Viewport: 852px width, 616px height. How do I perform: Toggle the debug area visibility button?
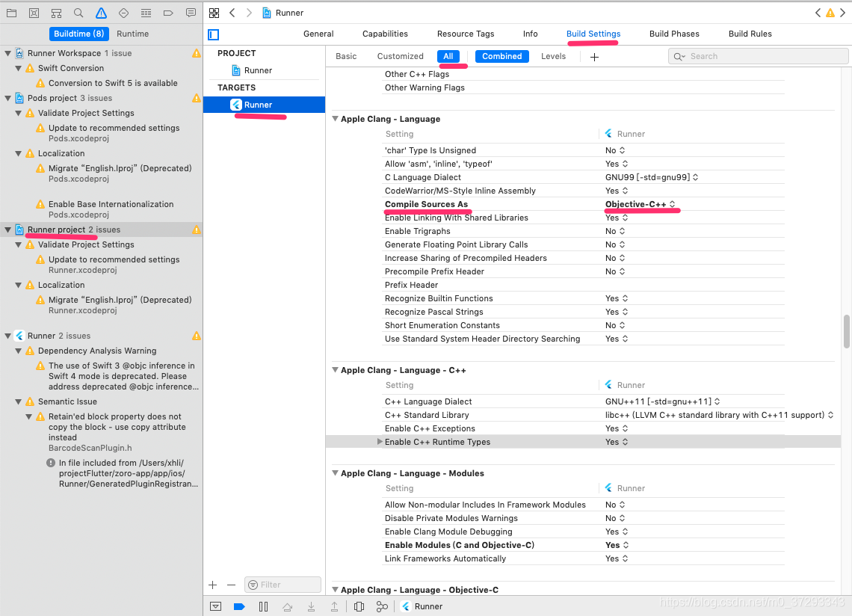(216, 606)
